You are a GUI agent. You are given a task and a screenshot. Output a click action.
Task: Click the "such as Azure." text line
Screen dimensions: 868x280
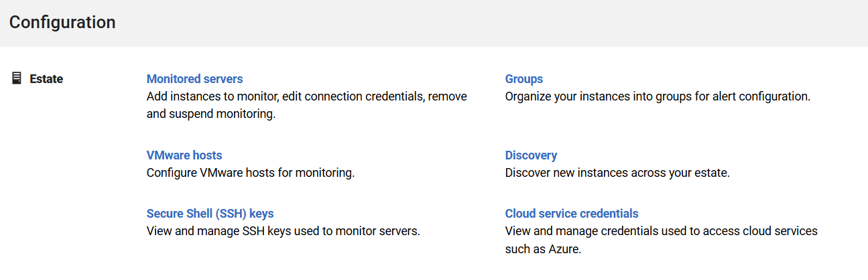(x=542, y=249)
